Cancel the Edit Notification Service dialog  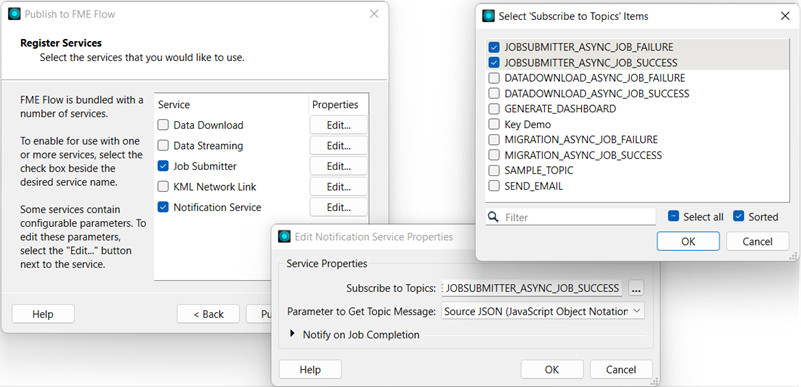point(621,370)
